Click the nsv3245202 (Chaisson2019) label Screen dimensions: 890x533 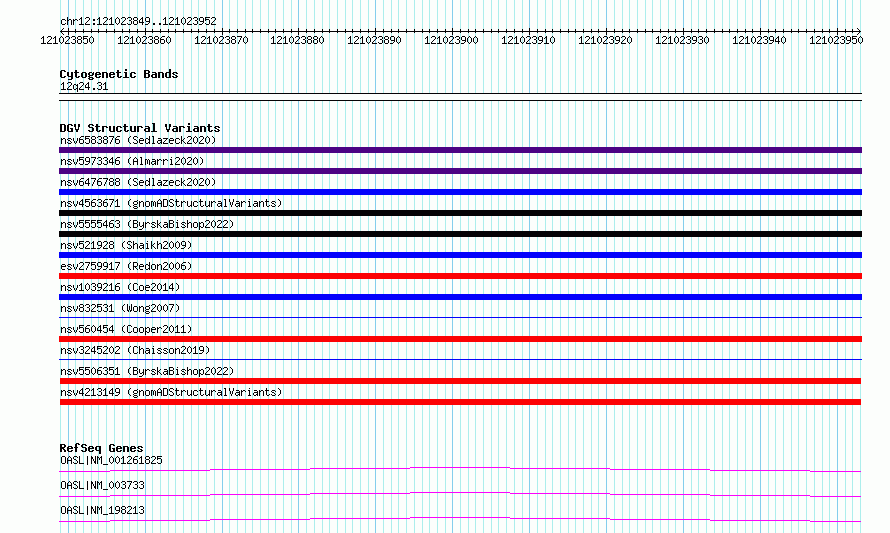point(135,350)
